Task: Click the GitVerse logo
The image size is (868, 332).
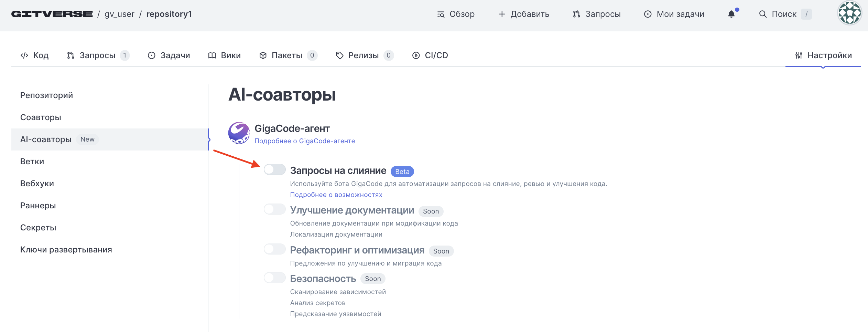Action: coord(52,14)
